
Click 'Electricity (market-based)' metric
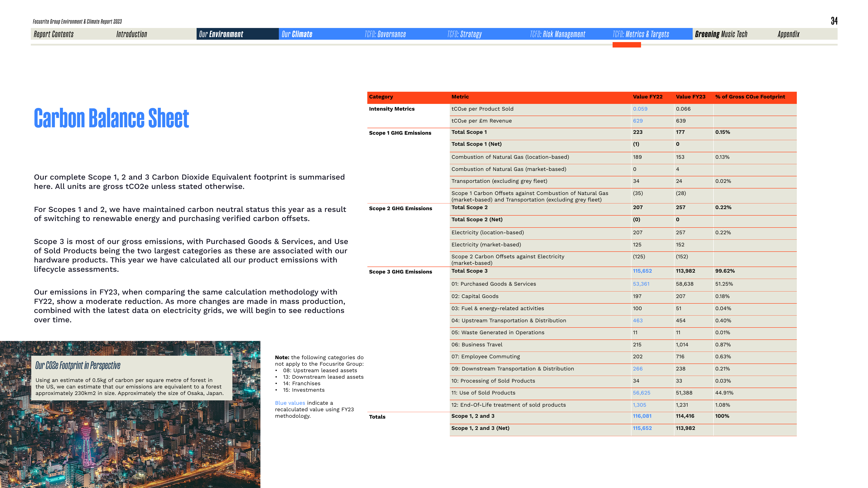[x=486, y=244]
